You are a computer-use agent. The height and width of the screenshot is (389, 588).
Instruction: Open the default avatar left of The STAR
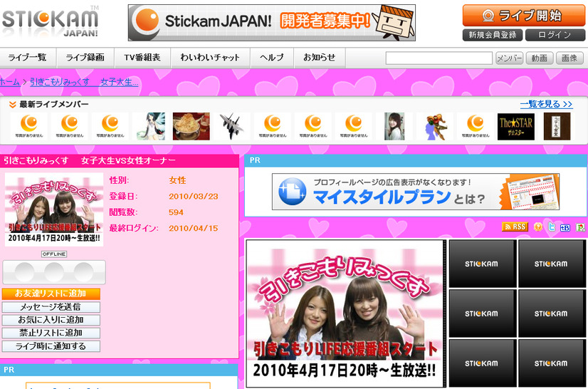[476, 126]
